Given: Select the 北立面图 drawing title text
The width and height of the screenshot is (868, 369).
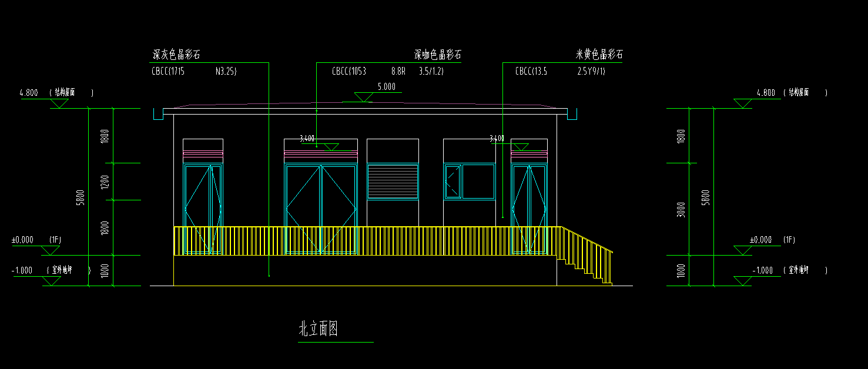Looking at the screenshot, I should point(318,329).
